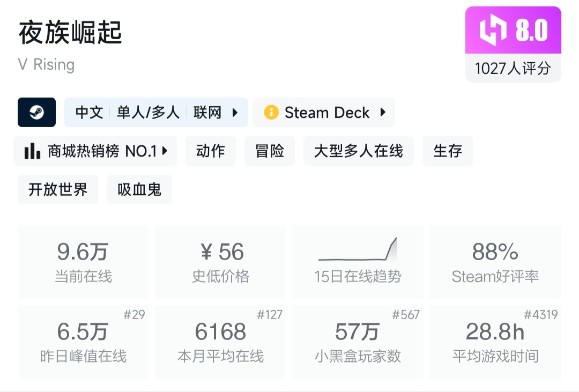Expand the Steam Deck compatibility arrow
The height and width of the screenshot is (392, 579).
[383, 113]
